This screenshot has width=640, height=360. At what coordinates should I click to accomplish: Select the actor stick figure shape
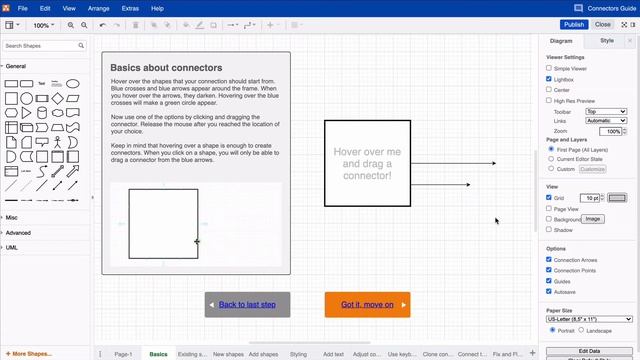pyautogui.click(x=58, y=142)
